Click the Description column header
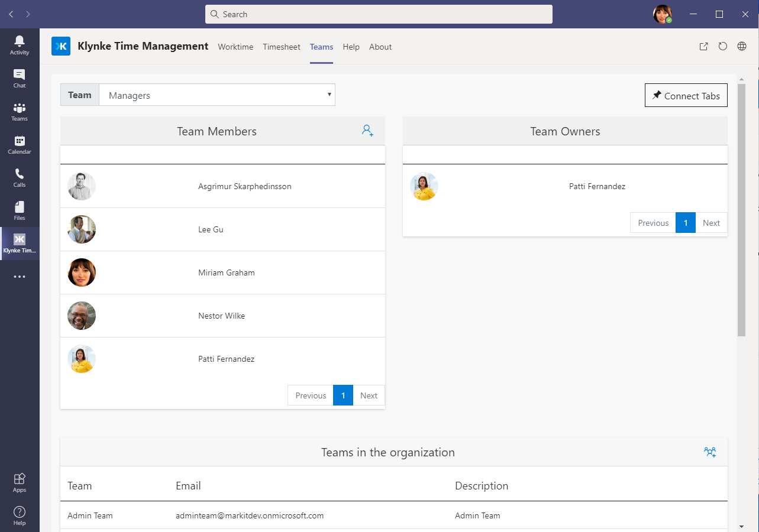This screenshot has width=759, height=532. point(482,486)
